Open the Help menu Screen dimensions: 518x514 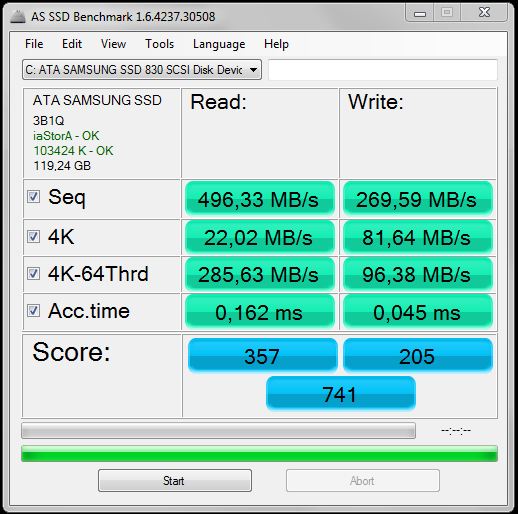coord(276,44)
